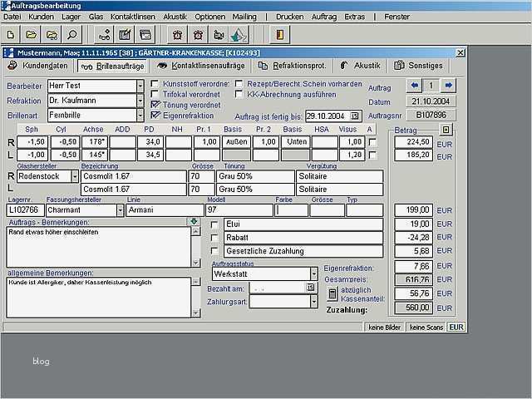Image resolution: width=532 pixels, height=399 pixels.
Task: Switch to the Sonstiges tab
Action: [419, 66]
